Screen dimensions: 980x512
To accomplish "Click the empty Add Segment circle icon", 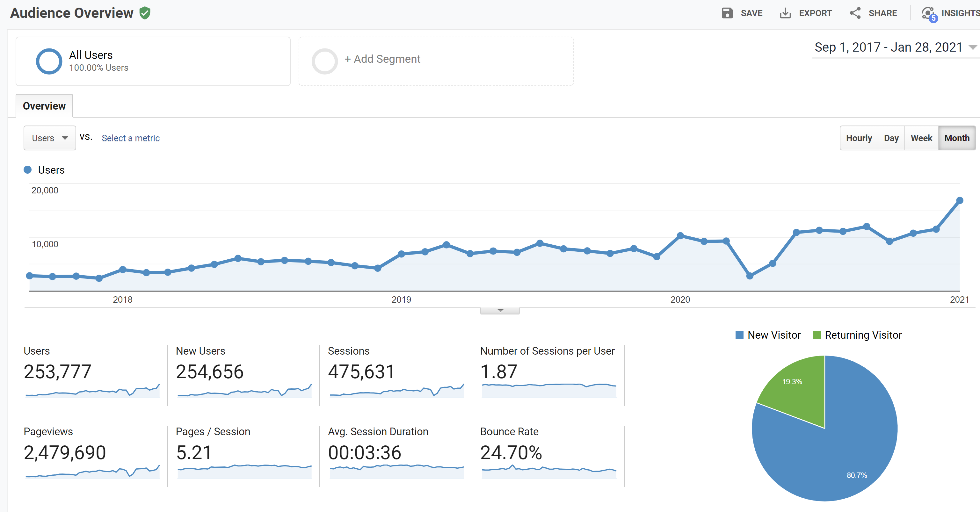I will (324, 61).
